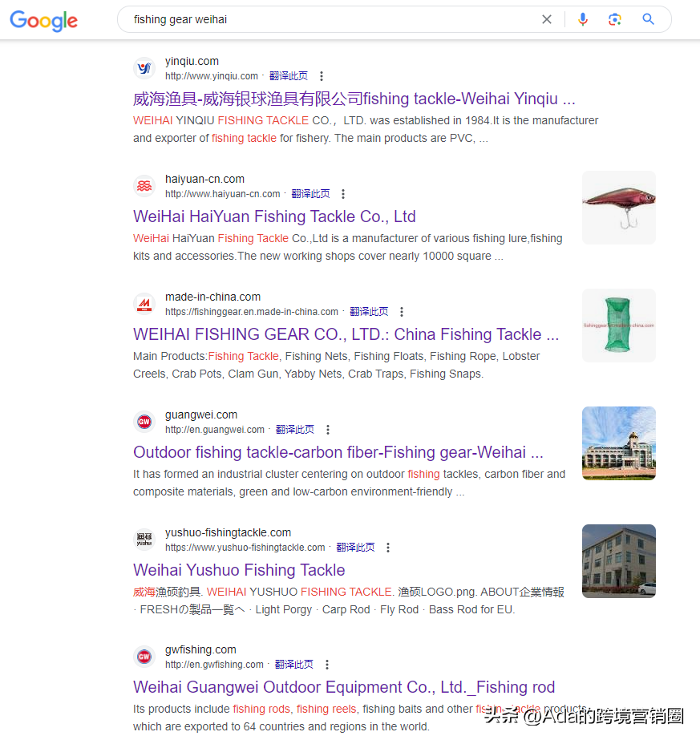Click the http://www.yinqiu.com URL text
The height and width of the screenshot is (740, 700).
click(x=212, y=76)
